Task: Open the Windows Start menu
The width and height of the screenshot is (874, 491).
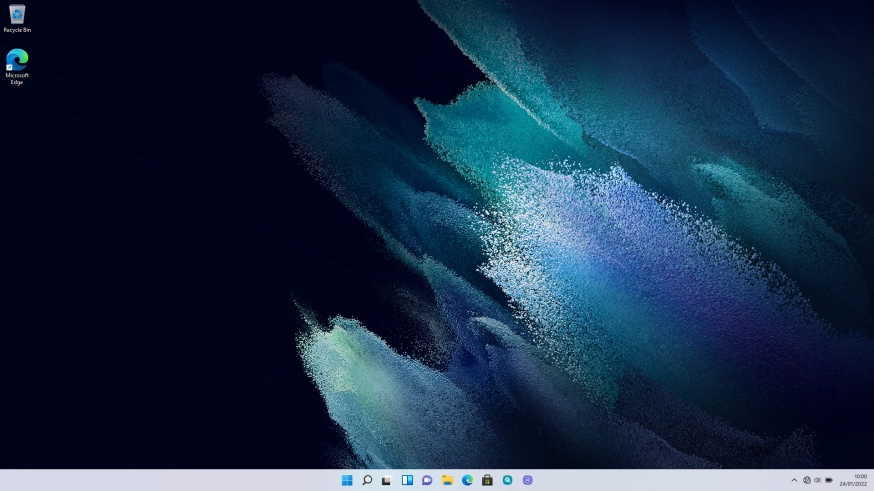Action: tap(347, 480)
